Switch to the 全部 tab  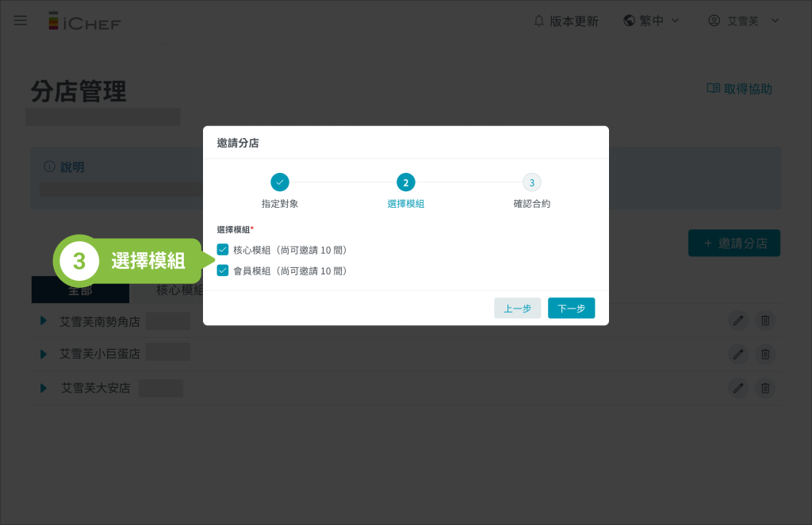(80, 290)
